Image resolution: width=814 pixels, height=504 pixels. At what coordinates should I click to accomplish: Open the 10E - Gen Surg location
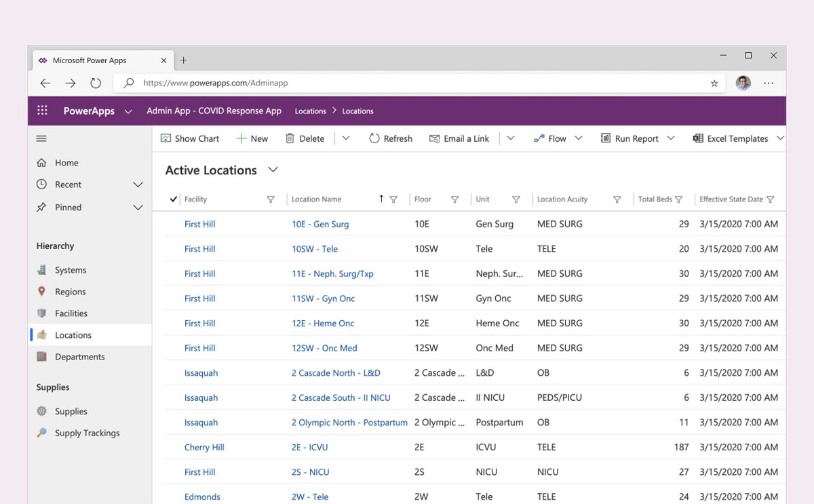(x=320, y=224)
